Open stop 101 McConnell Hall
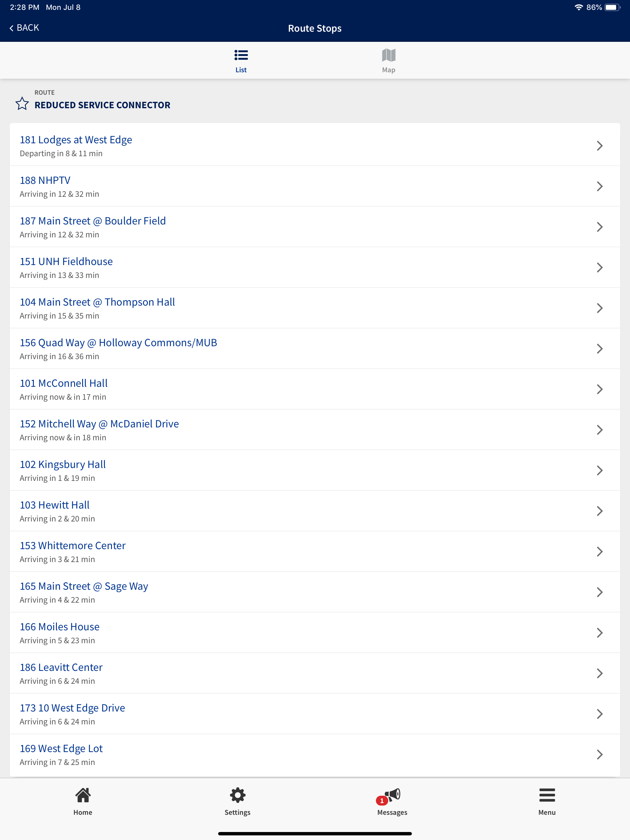The height and width of the screenshot is (840, 630). [x=315, y=390]
